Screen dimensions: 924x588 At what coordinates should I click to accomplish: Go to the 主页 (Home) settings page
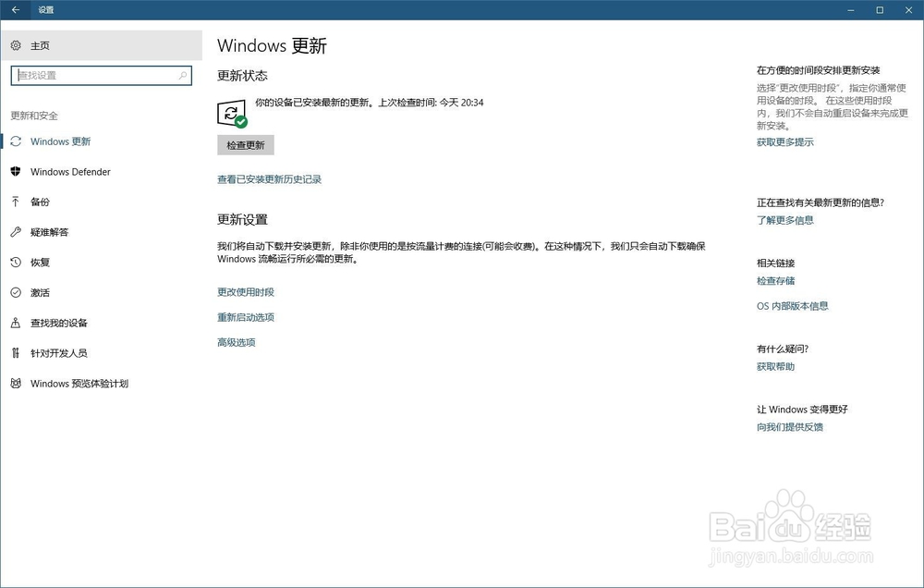point(40,44)
